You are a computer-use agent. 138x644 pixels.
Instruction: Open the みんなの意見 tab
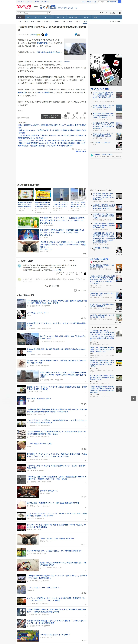pyautogui.click(x=73, y=17)
